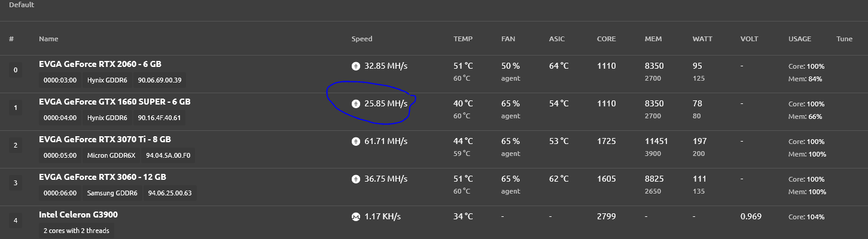Click the Samsung GDDR6 memory tag
This screenshot has width=868, height=239.
pyautogui.click(x=112, y=194)
